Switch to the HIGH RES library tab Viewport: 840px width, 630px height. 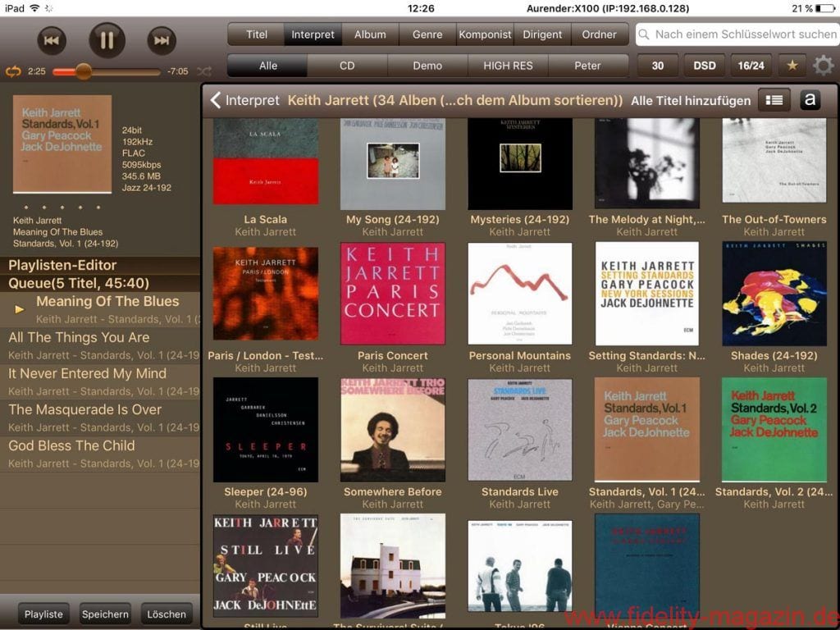pos(508,66)
